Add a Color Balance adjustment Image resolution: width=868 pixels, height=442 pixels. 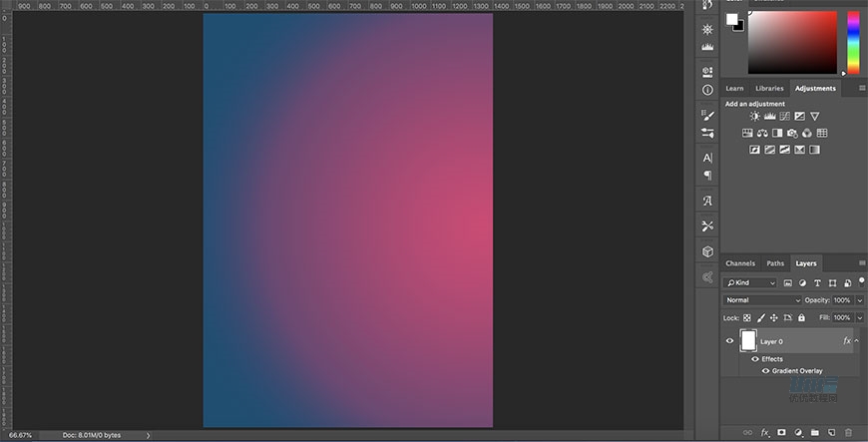coord(762,133)
